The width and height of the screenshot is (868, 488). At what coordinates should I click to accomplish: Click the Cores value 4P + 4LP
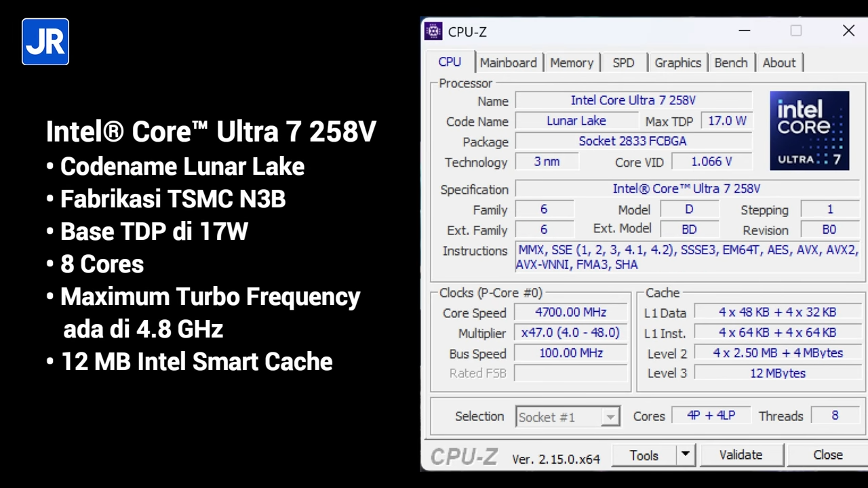click(x=711, y=415)
